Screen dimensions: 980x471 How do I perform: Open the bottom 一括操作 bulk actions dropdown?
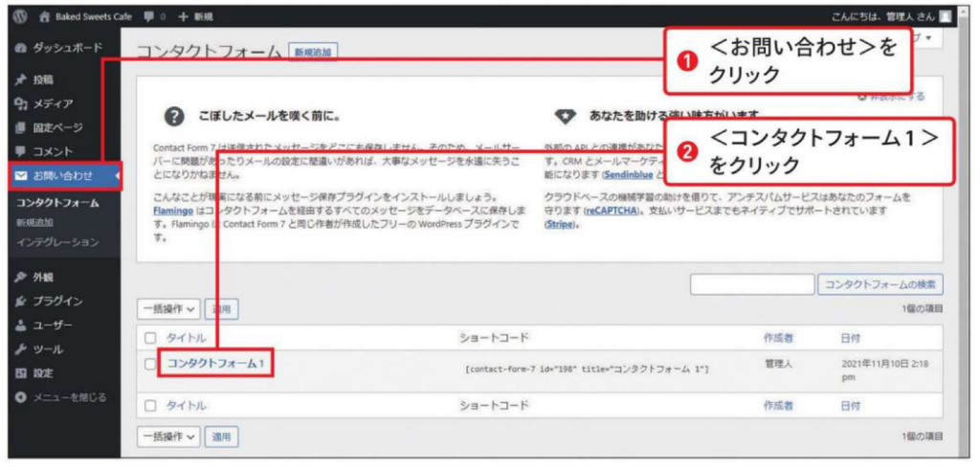coord(168,437)
